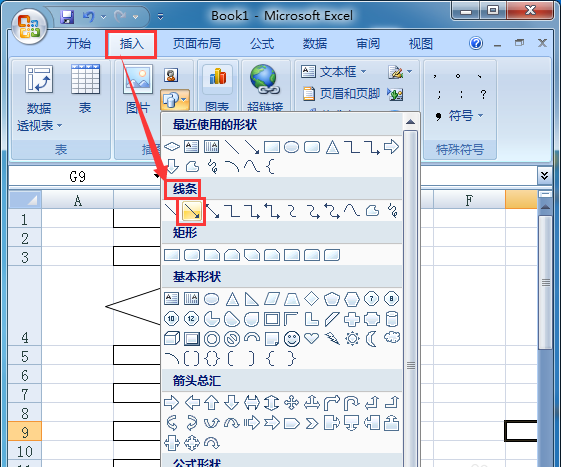Select the right arrow block shape

tap(172, 403)
